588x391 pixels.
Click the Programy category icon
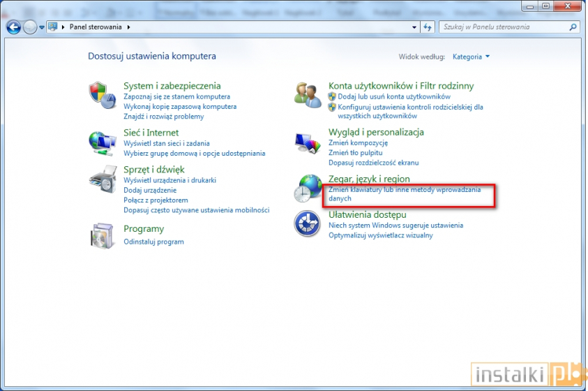click(x=102, y=235)
